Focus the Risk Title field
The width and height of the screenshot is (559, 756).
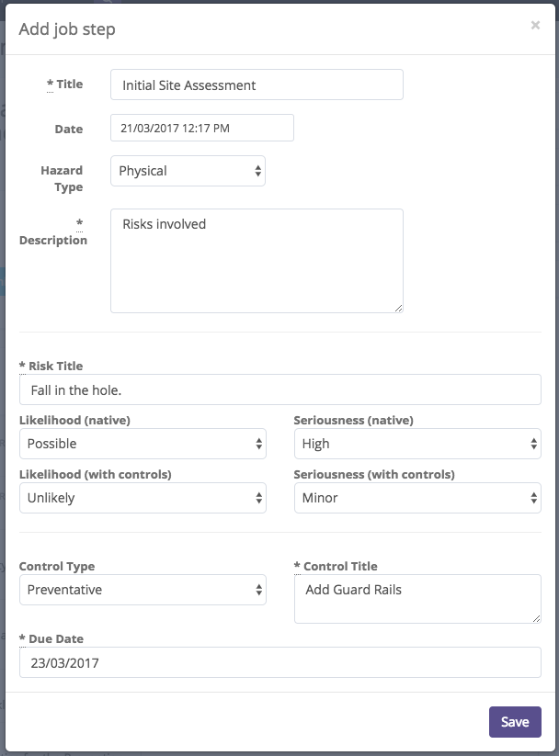279,389
